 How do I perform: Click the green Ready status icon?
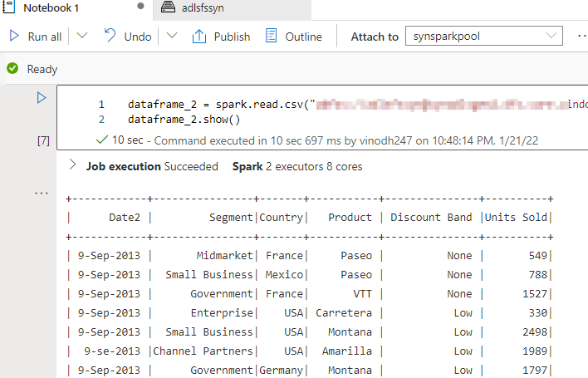[x=12, y=69]
